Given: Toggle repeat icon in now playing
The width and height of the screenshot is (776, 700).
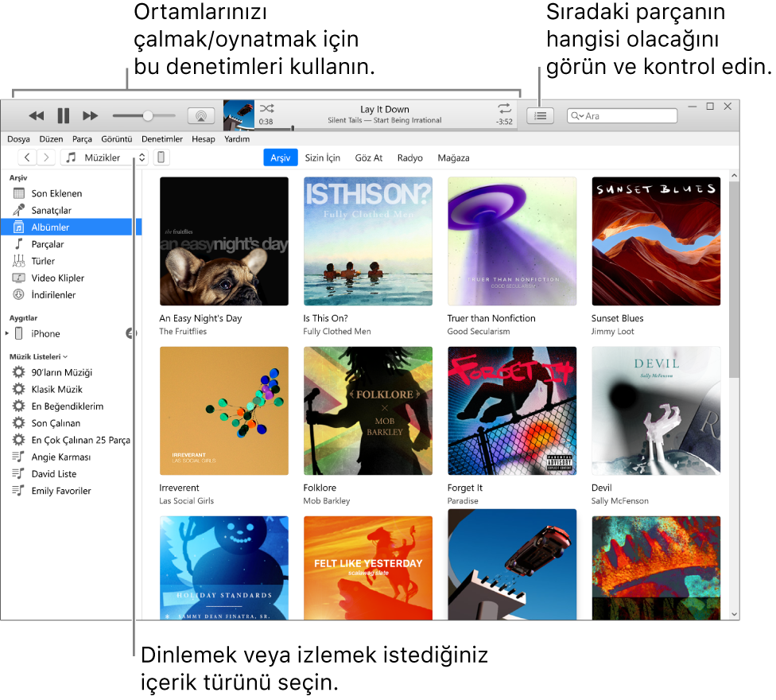Looking at the screenshot, I should click(504, 108).
